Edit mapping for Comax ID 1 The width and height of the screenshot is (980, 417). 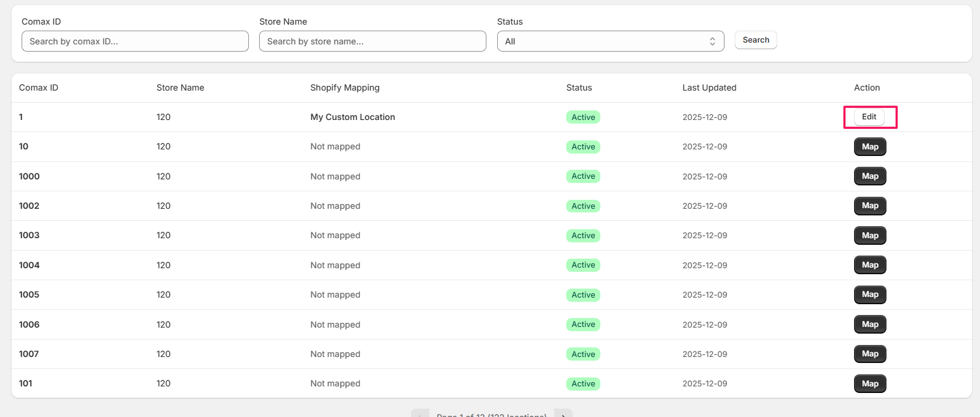pyautogui.click(x=868, y=117)
